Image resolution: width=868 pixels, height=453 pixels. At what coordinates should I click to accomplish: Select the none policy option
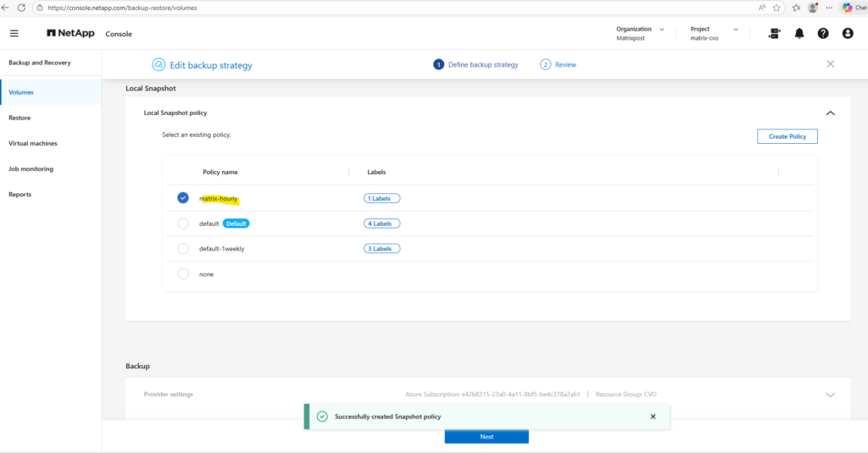[x=183, y=273]
